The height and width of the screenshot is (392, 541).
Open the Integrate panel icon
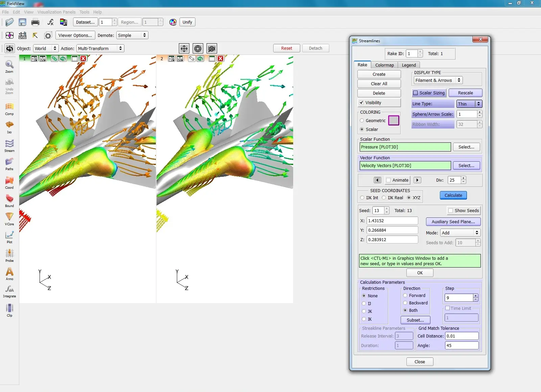point(9,292)
